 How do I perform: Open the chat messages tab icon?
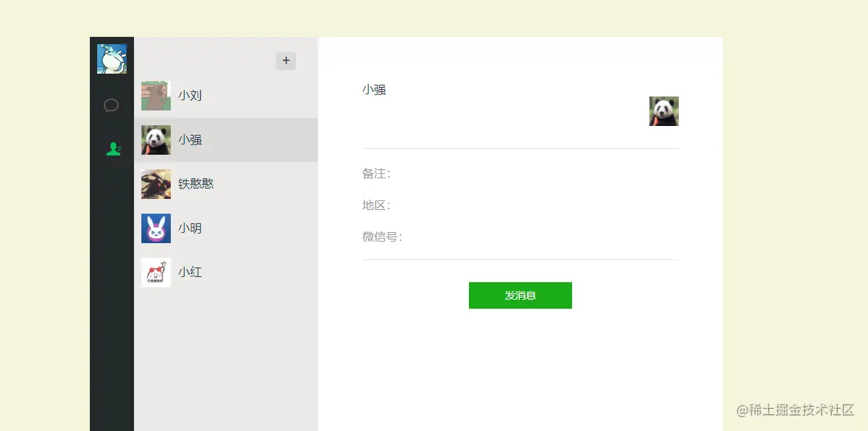point(111,105)
